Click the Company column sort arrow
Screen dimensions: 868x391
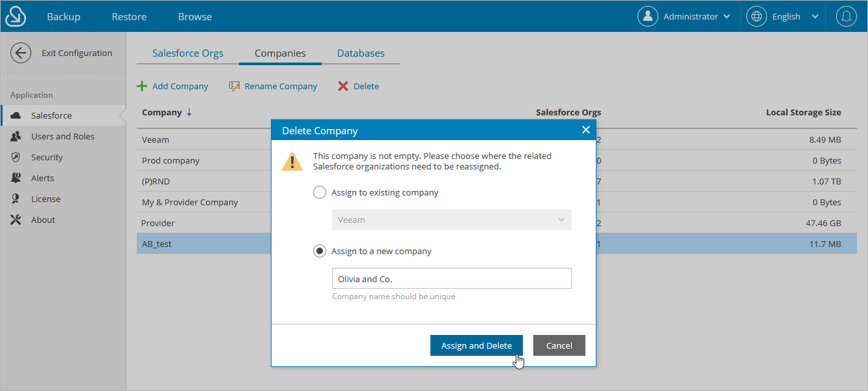point(189,112)
